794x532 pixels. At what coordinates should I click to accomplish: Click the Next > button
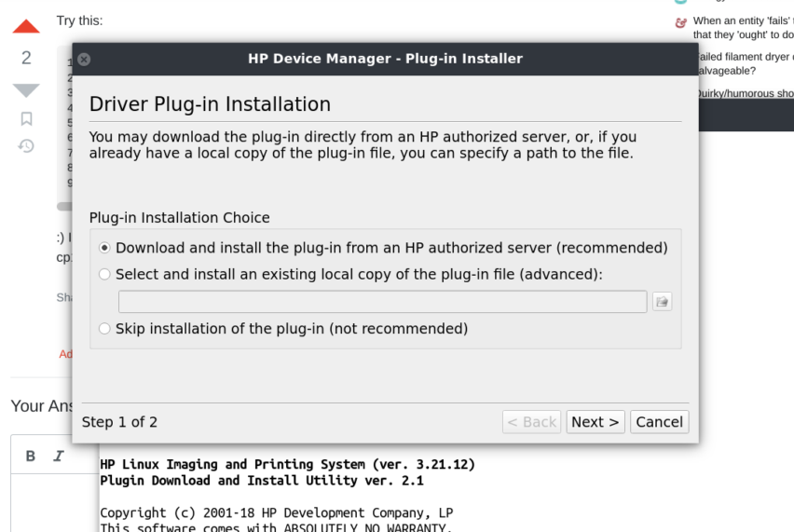pos(595,422)
